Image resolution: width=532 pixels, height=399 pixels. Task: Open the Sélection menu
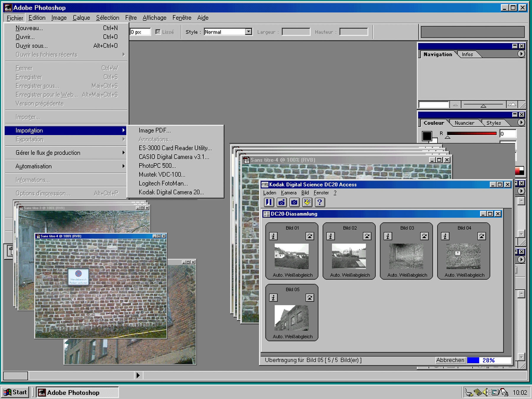coord(108,18)
